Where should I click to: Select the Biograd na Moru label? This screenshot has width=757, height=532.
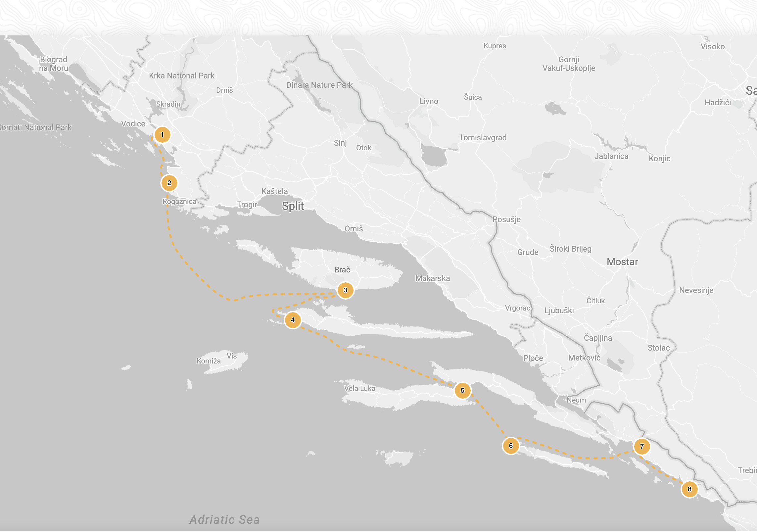click(x=54, y=64)
